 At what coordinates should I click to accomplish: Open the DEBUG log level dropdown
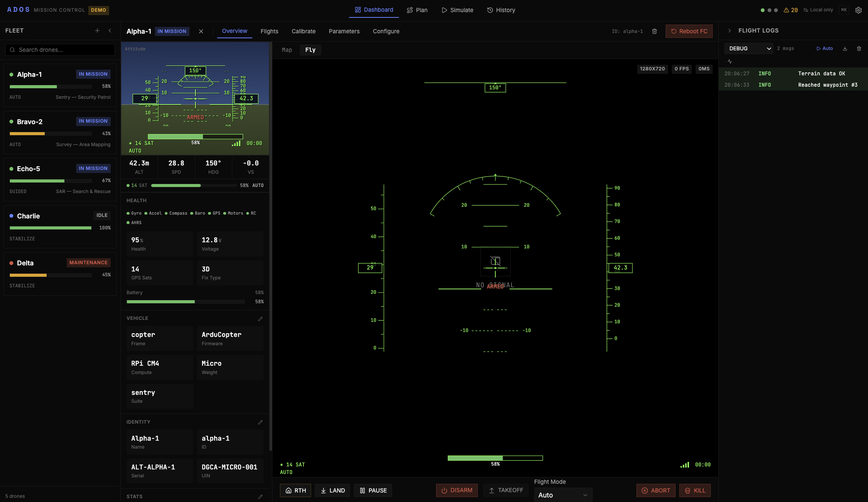(748, 48)
